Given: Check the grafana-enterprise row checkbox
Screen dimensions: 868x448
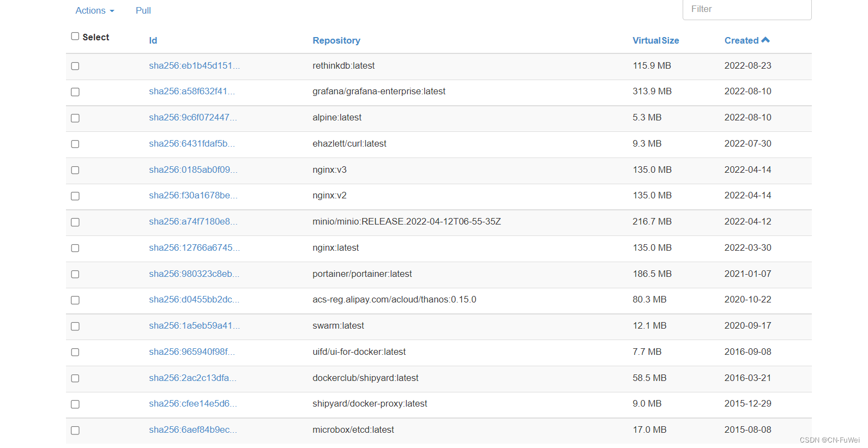Looking at the screenshot, I should click(75, 92).
